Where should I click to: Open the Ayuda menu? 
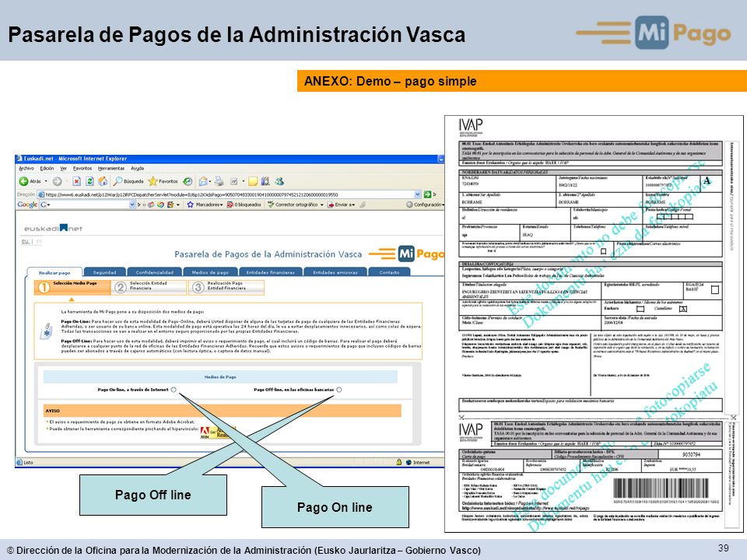click(137, 168)
